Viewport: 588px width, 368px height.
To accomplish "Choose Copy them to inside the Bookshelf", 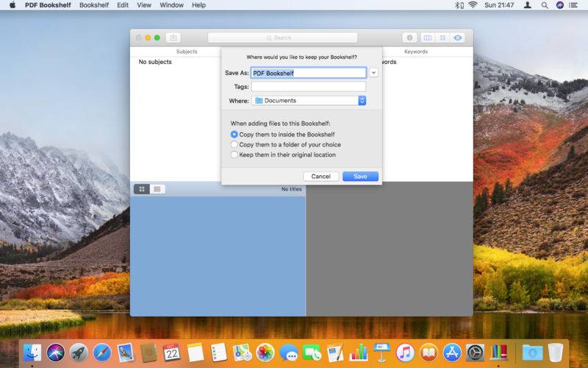I will (234, 134).
